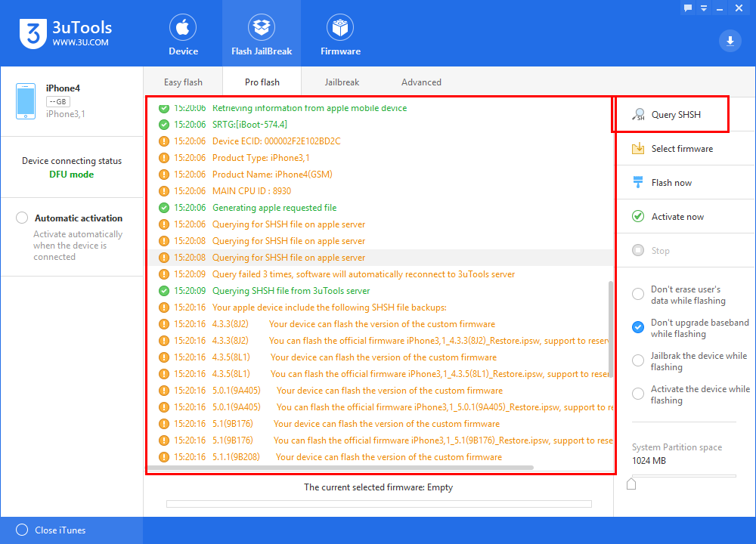Click the log vertical scrollbar
Screen dimensions: 756x544
pos(611,329)
